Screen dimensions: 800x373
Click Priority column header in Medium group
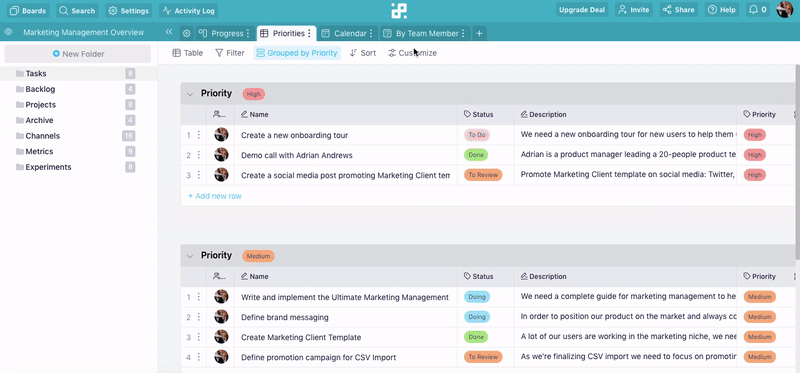coord(759,277)
